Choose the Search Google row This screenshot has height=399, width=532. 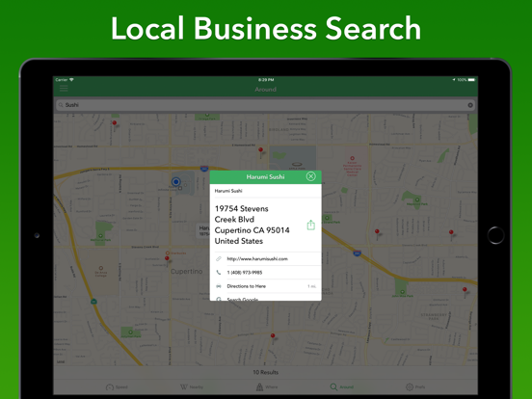(x=265, y=298)
